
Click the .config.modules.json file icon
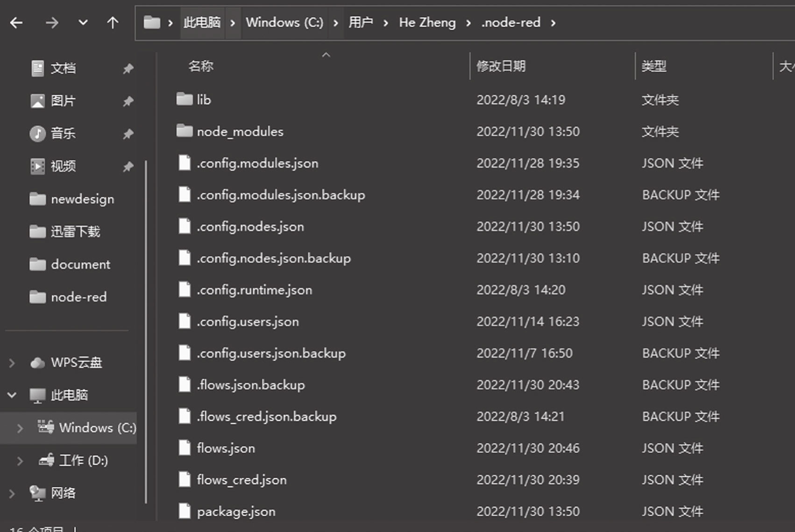185,163
